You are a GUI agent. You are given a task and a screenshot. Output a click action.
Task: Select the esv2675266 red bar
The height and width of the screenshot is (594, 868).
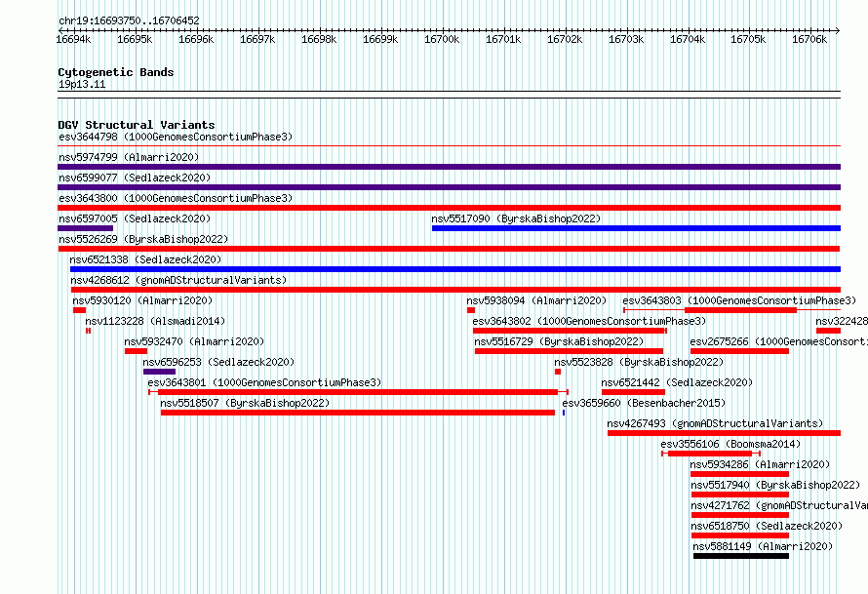[739, 351]
